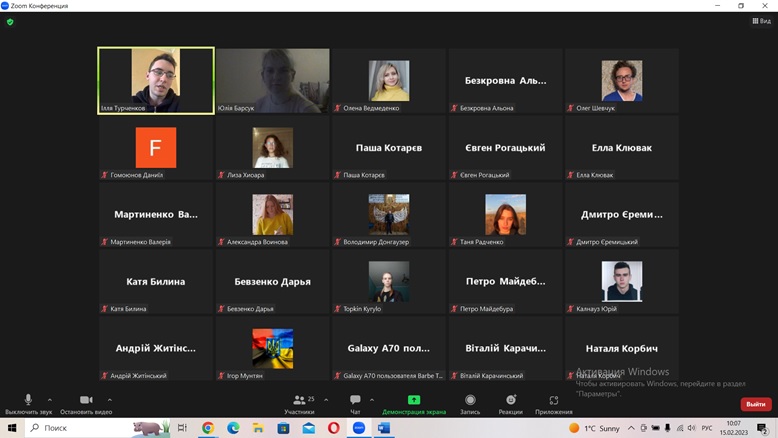Select Александра Воинова avatar tile
Image resolution: width=778 pixels, height=438 pixels.
(x=272, y=215)
